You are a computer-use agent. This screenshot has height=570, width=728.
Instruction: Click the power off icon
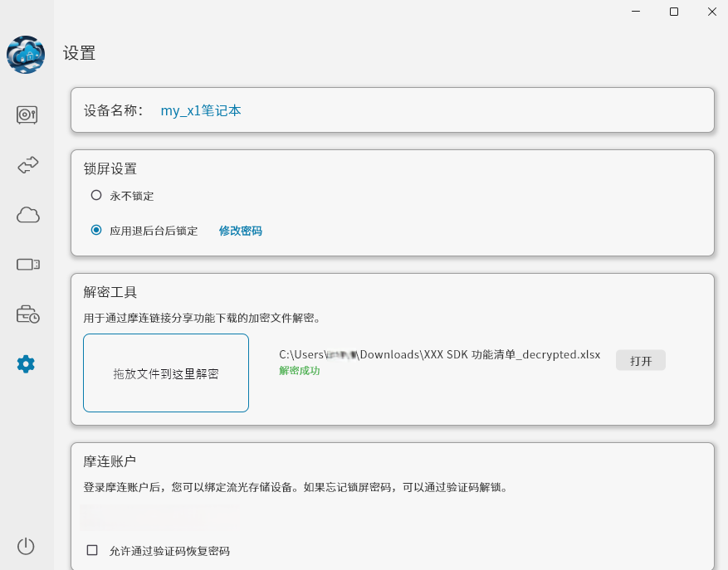(26, 547)
